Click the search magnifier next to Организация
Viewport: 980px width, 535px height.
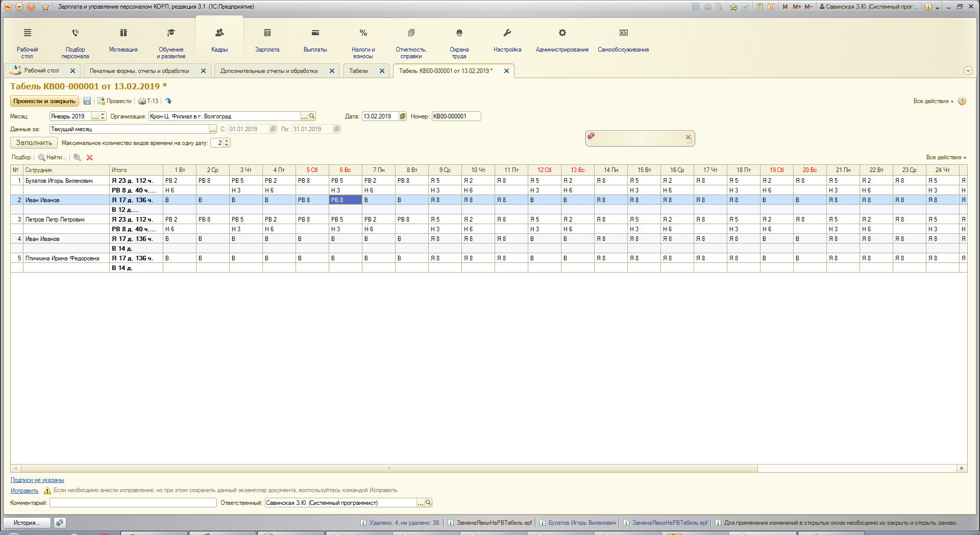click(x=312, y=116)
